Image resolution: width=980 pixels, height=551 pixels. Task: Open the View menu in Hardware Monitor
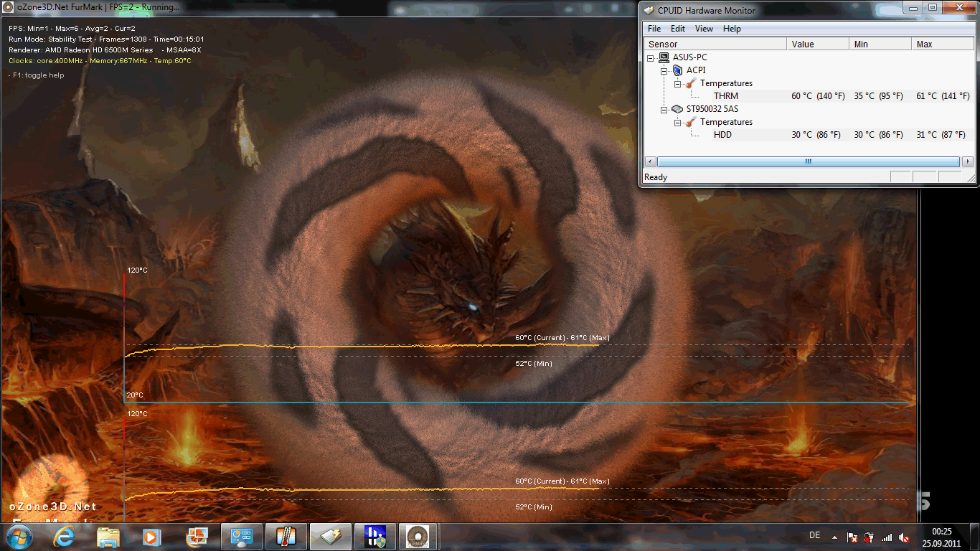tap(704, 29)
